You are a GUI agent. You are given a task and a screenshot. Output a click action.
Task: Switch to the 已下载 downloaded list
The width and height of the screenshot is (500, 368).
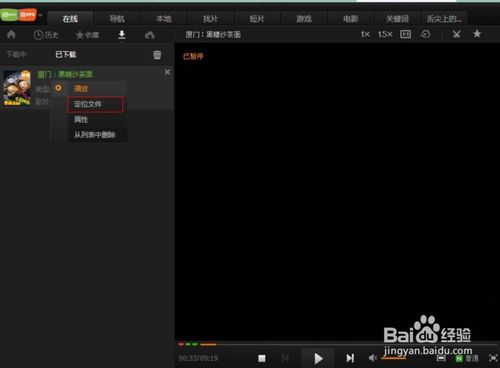point(66,54)
